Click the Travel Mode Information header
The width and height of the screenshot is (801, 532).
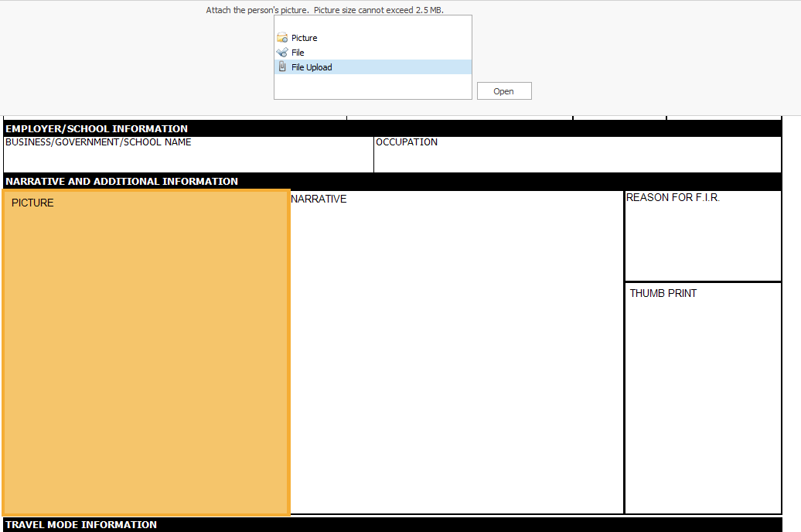tap(81, 525)
